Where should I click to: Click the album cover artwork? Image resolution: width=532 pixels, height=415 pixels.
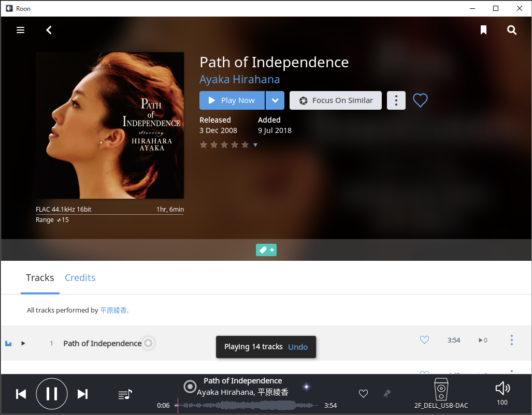110,125
